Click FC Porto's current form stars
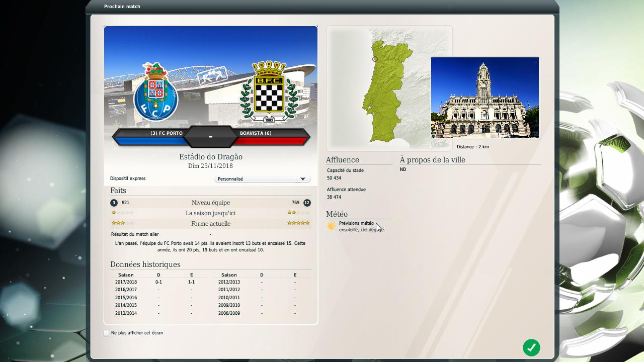The width and height of the screenshot is (644, 362). pyautogui.click(x=122, y=223)
